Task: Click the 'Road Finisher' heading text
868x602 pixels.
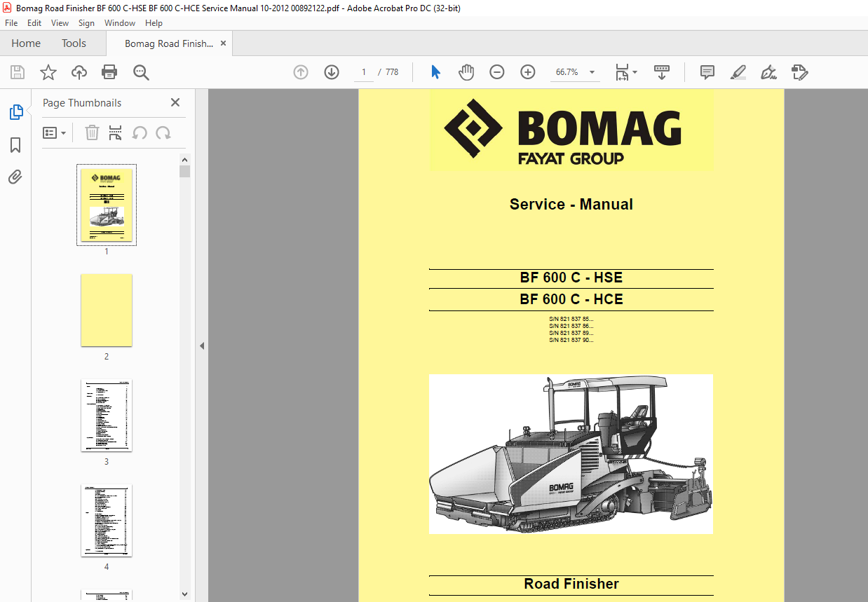Action: coord(571,584)
